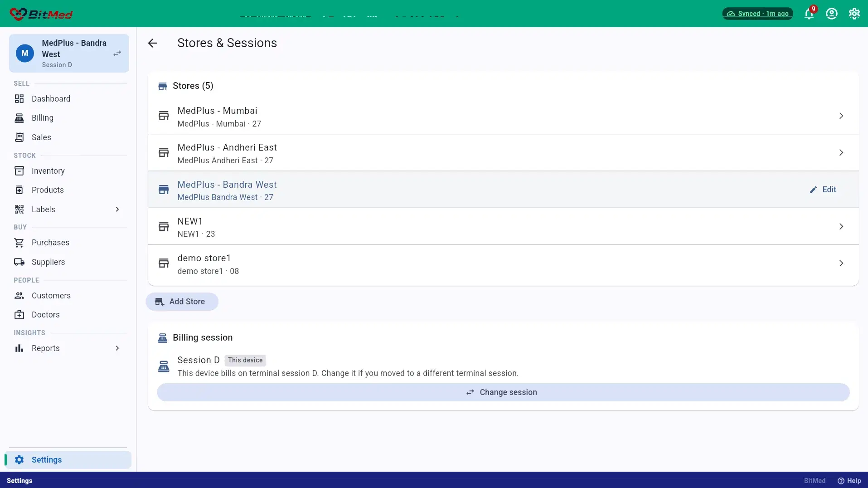The width and height of the screenshot is (868, 488).
Task: Click the Session D register icon
Action: [x=164, y=366]
